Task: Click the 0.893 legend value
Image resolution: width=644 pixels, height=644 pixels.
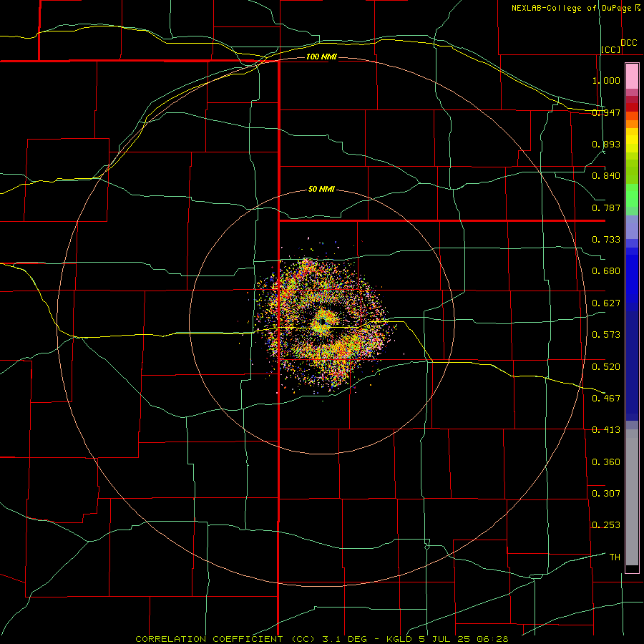Action: [x=606, y=144]
